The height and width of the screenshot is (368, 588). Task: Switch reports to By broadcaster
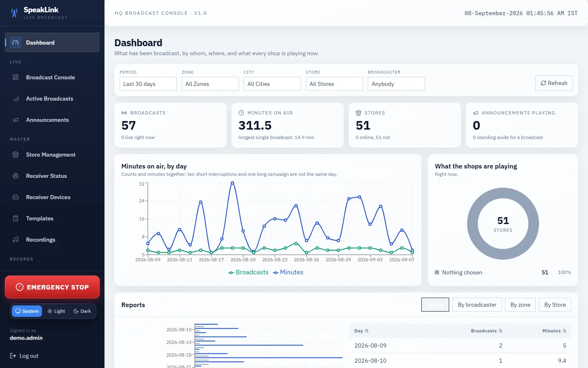477,305
